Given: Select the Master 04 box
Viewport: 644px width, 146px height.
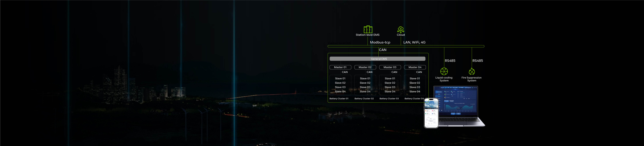Looking at the screenshot, I should (x=415, y=67).
